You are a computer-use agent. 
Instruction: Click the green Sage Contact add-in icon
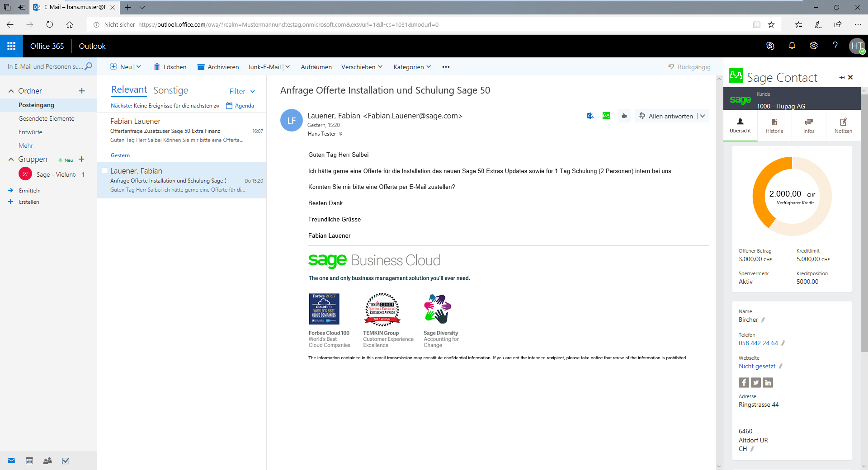pyautogui.click(x=606, y=116)
